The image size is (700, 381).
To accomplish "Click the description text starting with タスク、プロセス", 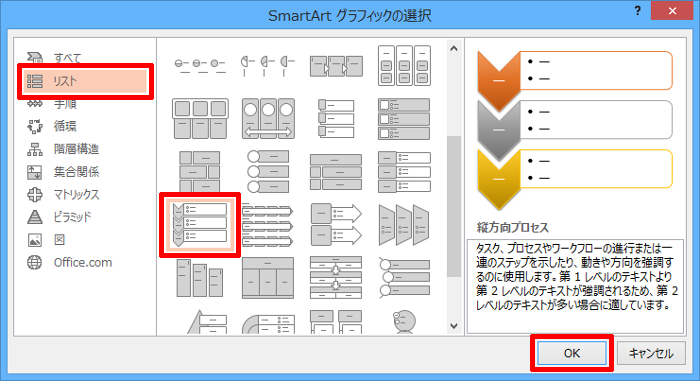I will [x=576, y=276].
